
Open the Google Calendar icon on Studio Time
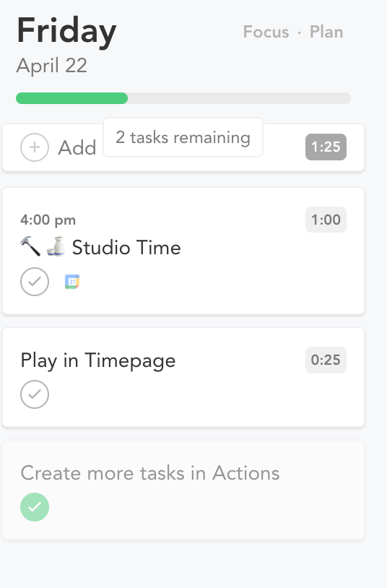click(72, 282)
